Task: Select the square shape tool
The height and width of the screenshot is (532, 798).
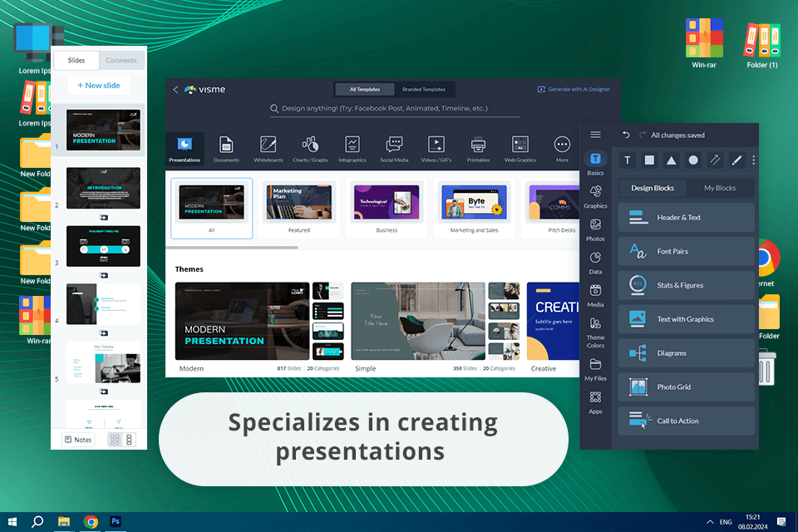Action: point(649,160)
